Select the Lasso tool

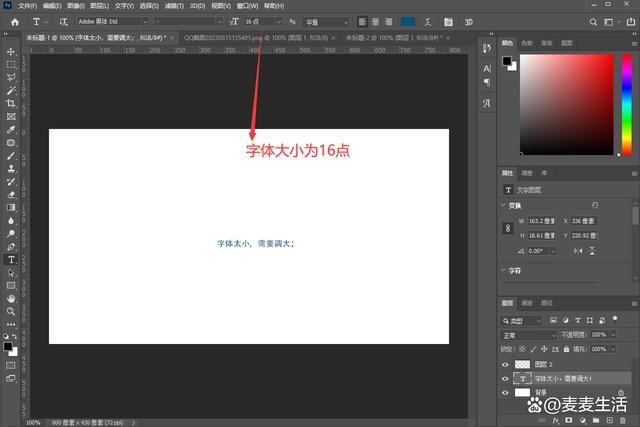11,78
